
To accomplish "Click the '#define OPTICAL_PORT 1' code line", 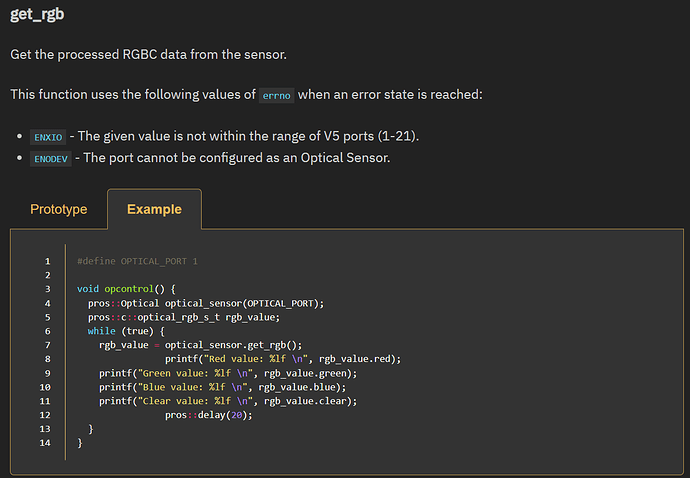I will point(137,261).
